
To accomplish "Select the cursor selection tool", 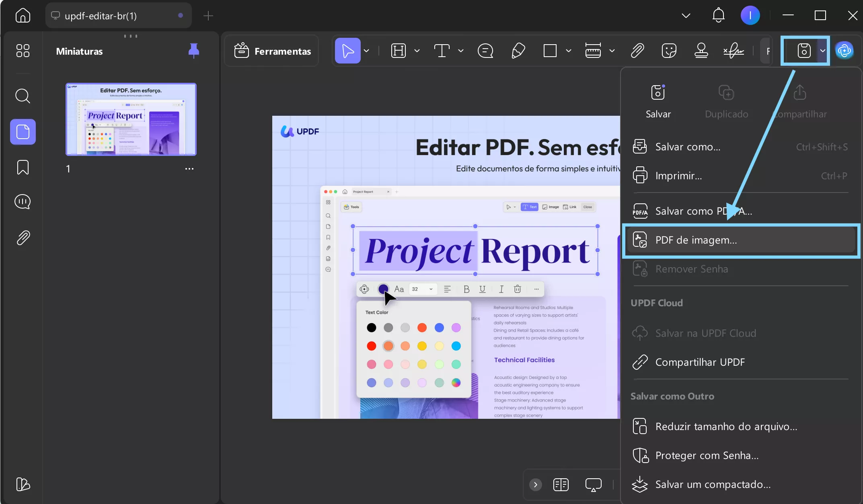I will (x=348, y=51).
